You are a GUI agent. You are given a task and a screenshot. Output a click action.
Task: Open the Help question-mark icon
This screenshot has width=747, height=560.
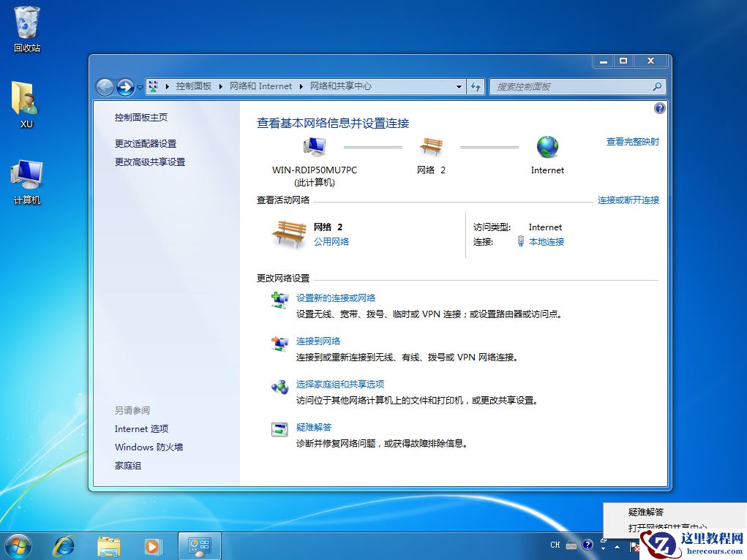pyautogui.click(x=659, y=107)
